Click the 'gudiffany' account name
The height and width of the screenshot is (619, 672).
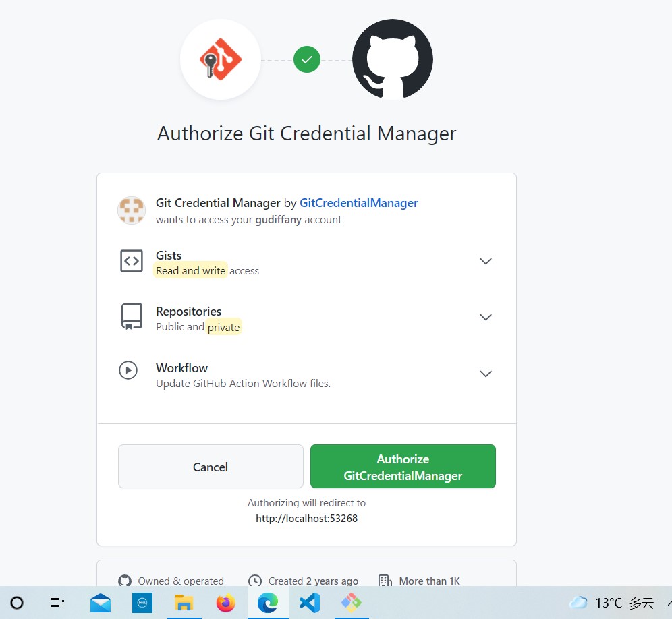click(279, 220)
